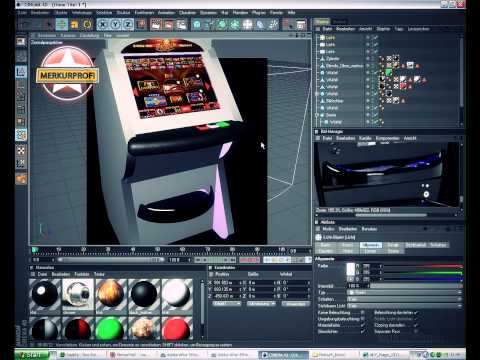Toggle visibility checkmark of the highlighted Licht object
This screenshot has height=360, width=480.
click(376, 37)
